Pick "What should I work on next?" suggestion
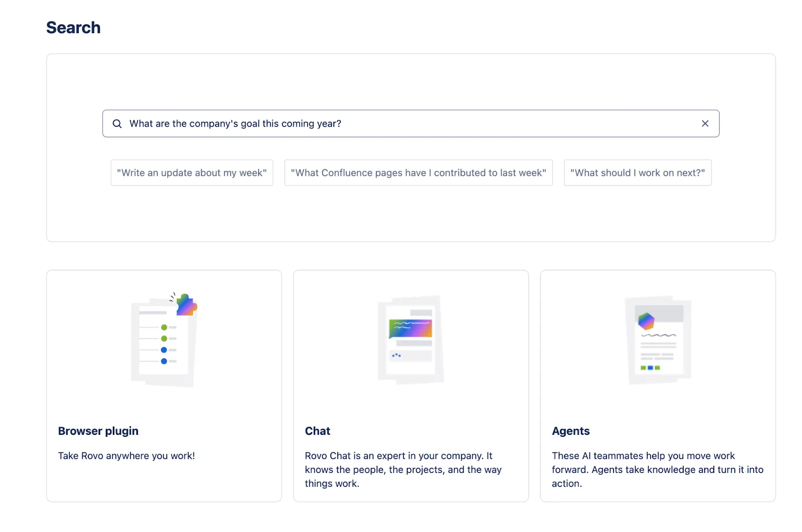The image size is (802, 532). (x=638, y=173)
